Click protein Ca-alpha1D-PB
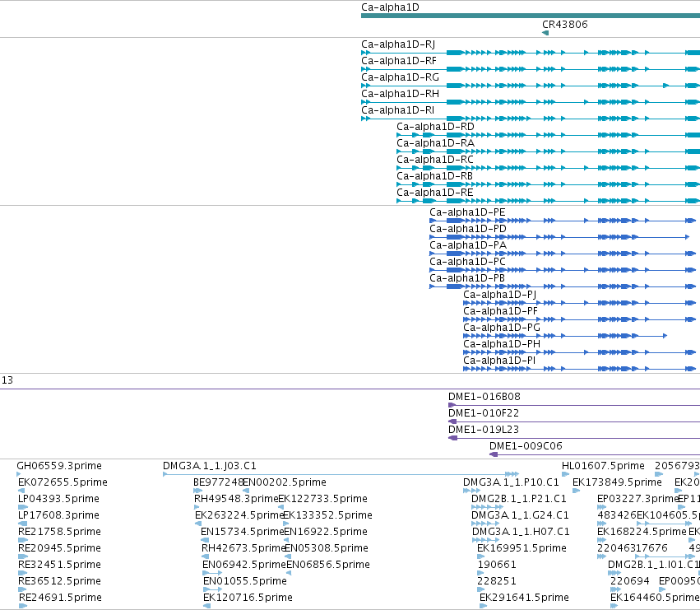The width and height of the screenshot is (700, 610). [x=467, y=278]
